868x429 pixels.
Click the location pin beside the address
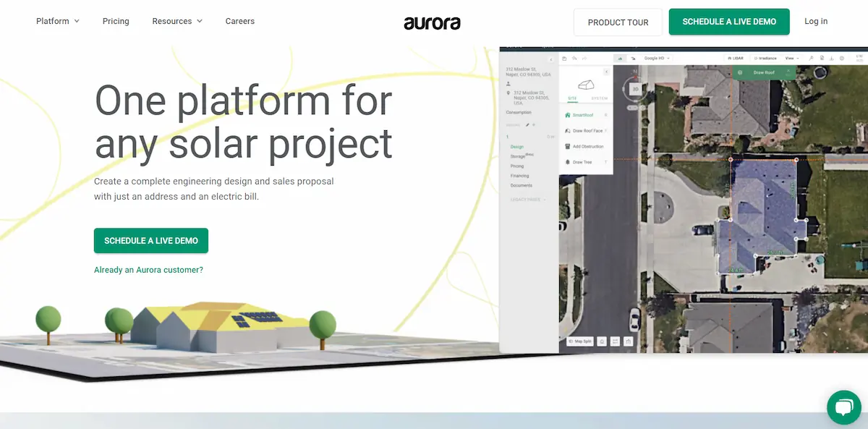point(509,93)
